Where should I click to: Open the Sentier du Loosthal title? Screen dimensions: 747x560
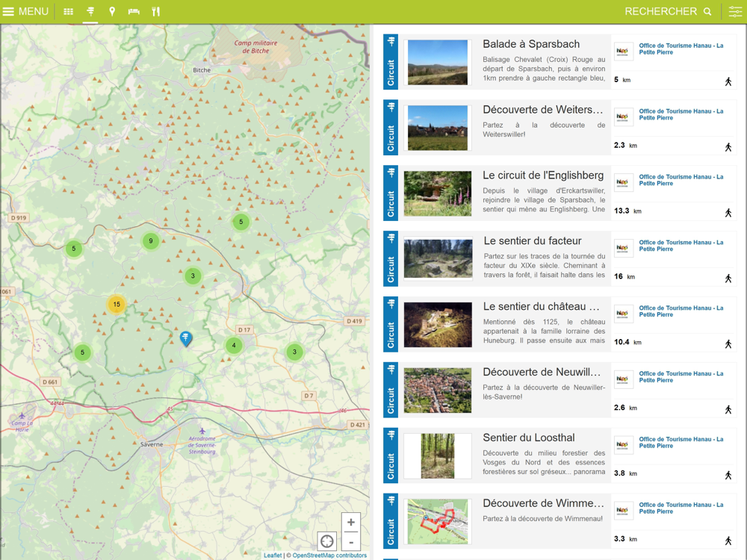click(529, 438)
